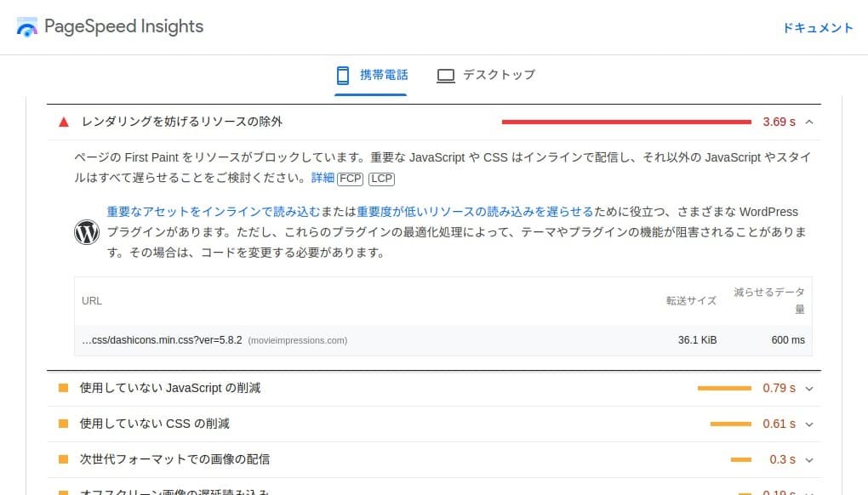Click orange square beside 使用していない CSS の削減

(63, 424)
